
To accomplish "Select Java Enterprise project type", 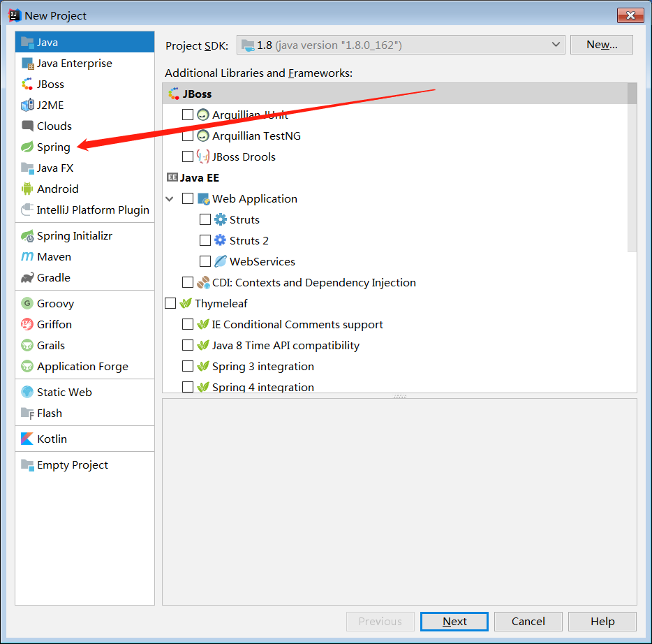I will click(x=85, y=64).
